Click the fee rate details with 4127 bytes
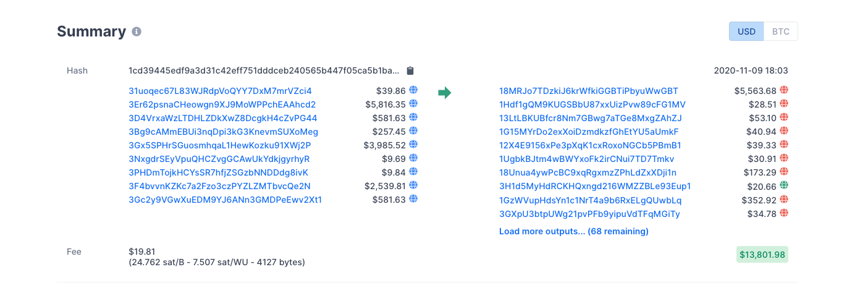The image size is (868, 306). 217,262
